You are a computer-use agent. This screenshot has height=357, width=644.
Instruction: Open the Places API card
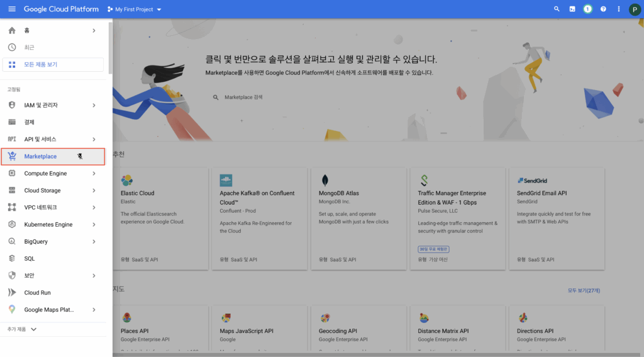(x=160, y=328)
